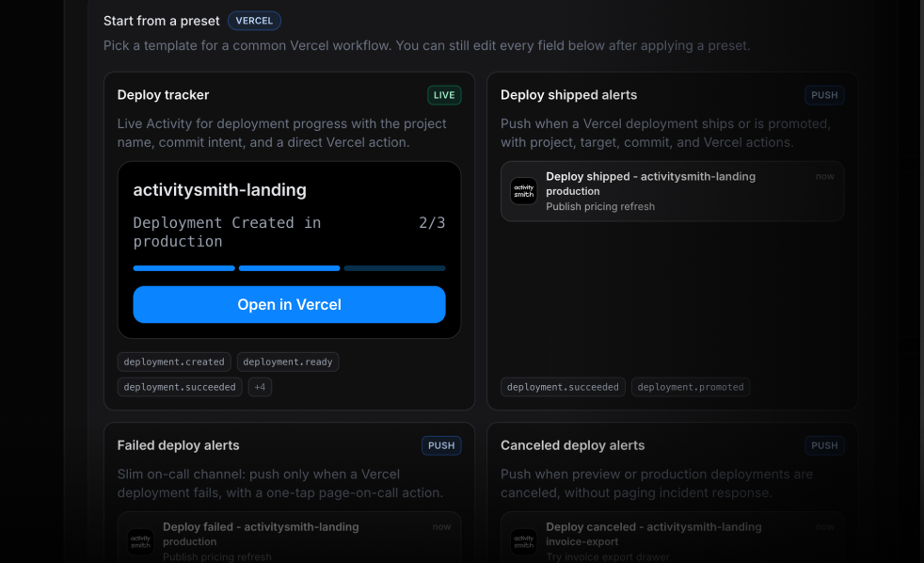Click the PUSH badge on Failed deploy alerts
Image resolution: width=924 pixels, height=563 pixels.
[x=441, y=445]
